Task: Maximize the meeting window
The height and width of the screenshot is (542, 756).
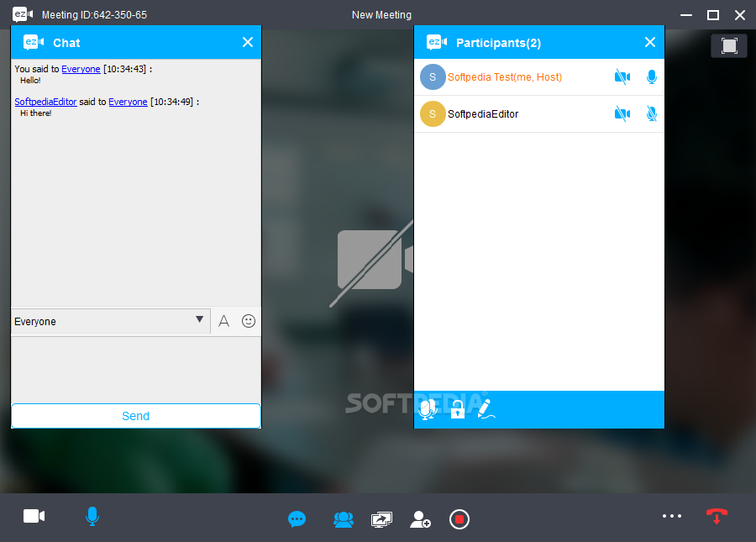Action: (713, 15)
